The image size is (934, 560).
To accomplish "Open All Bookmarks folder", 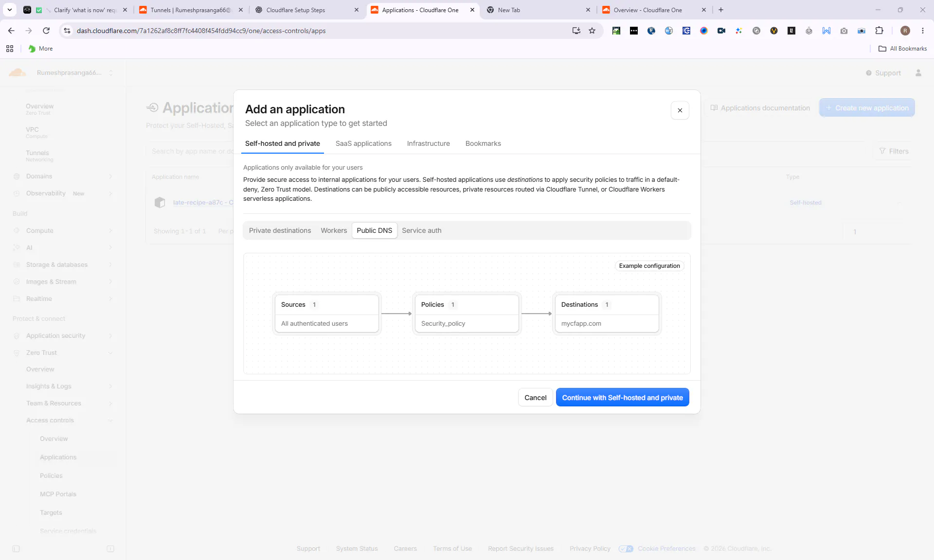I will (903, 49).
